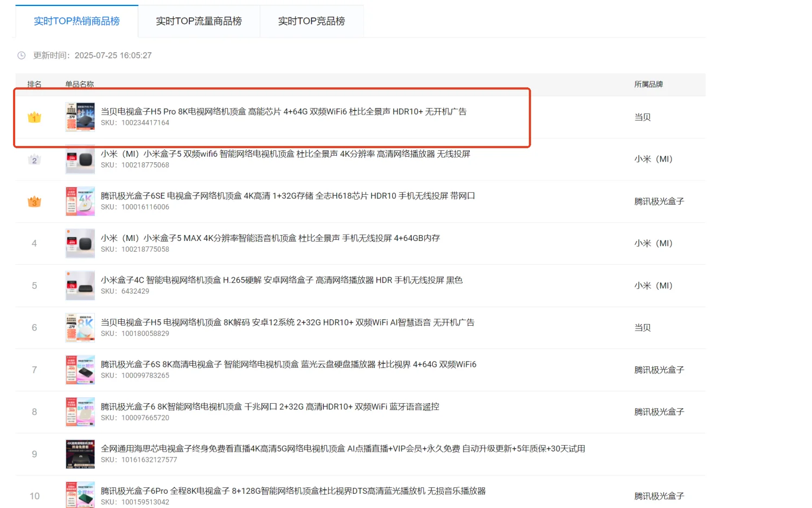
Task: Click SKU 100159513042 text
Action: coord(135,502)
